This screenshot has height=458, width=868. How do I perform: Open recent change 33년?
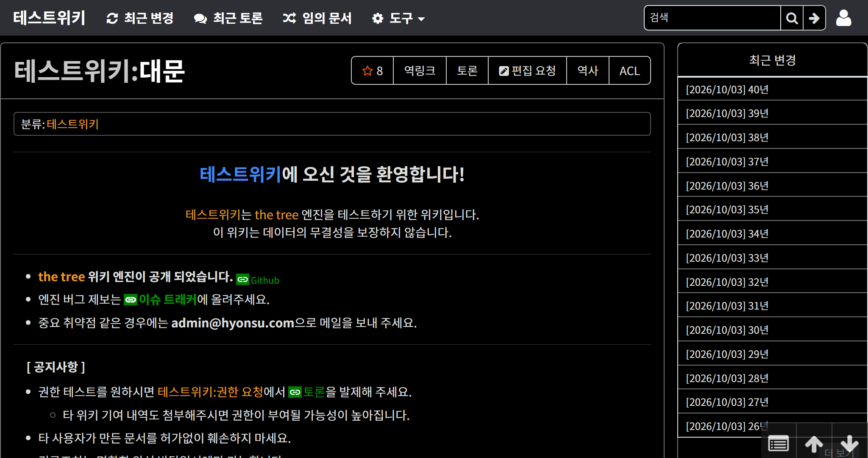click(x=772, y=258)
